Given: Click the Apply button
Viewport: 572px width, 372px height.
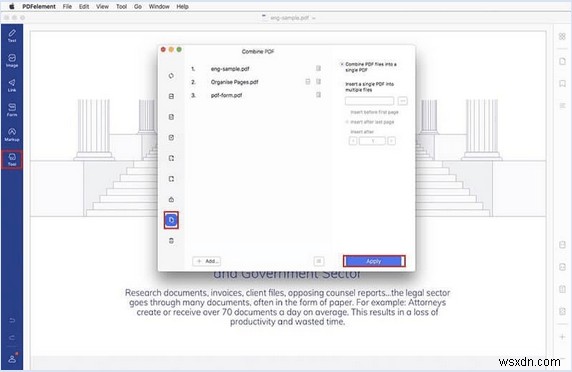Looking at the screenshot, I should [x=374, y=261].
